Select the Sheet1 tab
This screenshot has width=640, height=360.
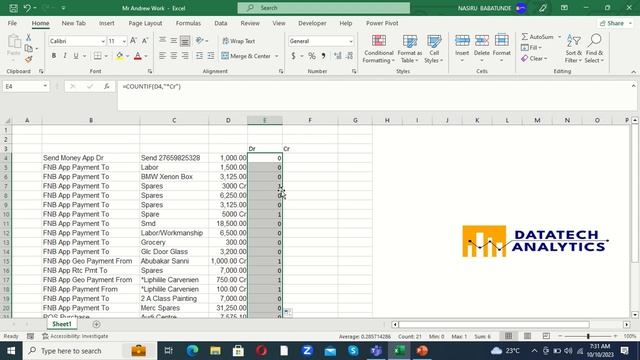tap(62, 324)
